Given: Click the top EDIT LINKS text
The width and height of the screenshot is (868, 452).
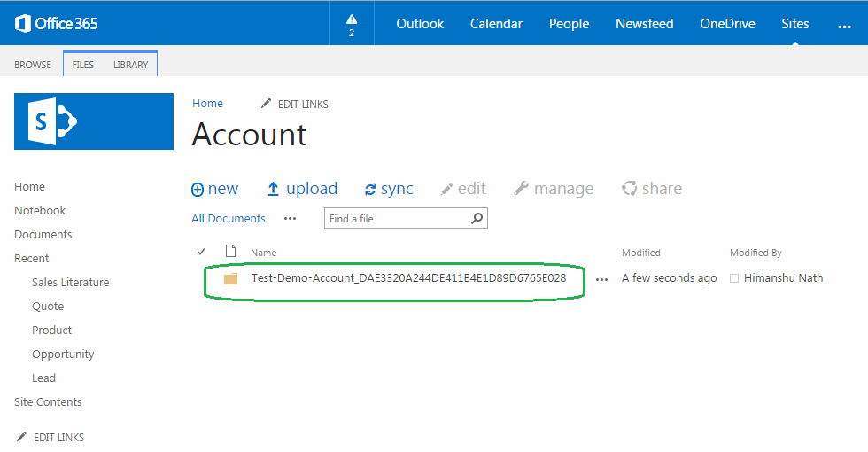Looking at the screenshot, I should click(303, 105).
